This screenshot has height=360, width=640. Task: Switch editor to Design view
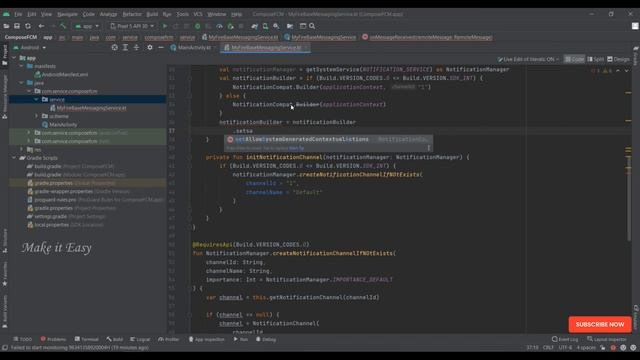[618, 59]
